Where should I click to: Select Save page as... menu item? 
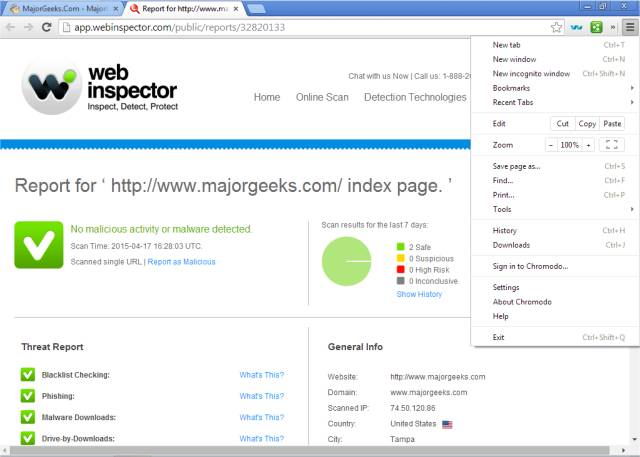(555, 166)
